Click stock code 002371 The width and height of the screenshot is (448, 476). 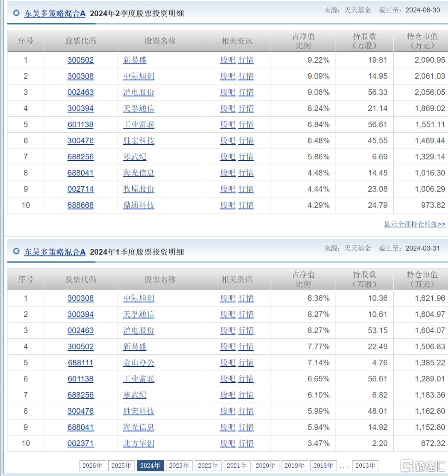[80, 443]
